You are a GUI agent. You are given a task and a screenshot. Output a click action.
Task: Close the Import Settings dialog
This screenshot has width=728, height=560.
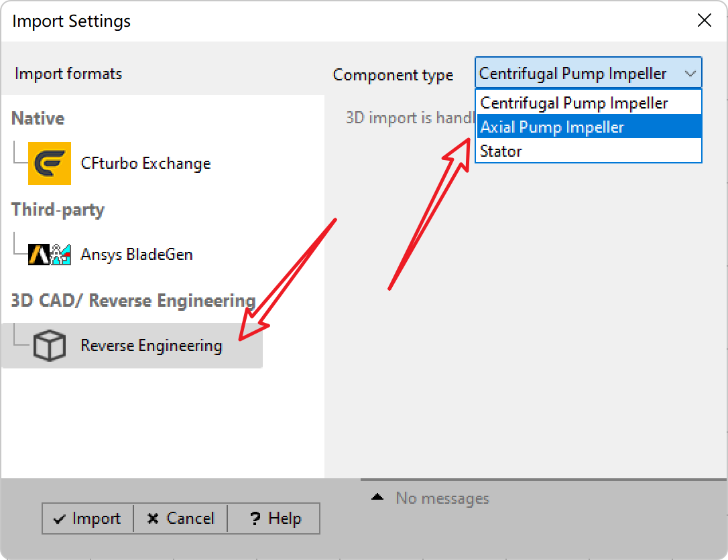coord(705,20)
